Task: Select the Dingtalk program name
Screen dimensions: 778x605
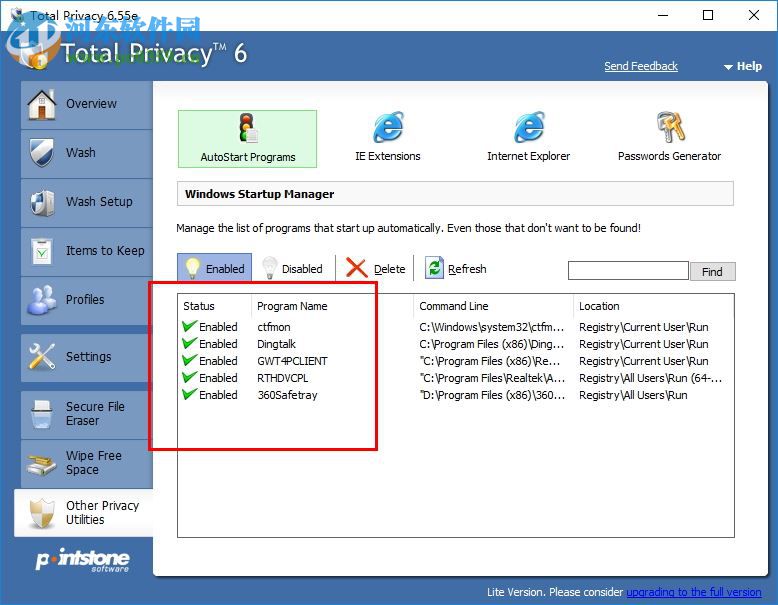Action: pyautogui.click(x=276, y=344)
